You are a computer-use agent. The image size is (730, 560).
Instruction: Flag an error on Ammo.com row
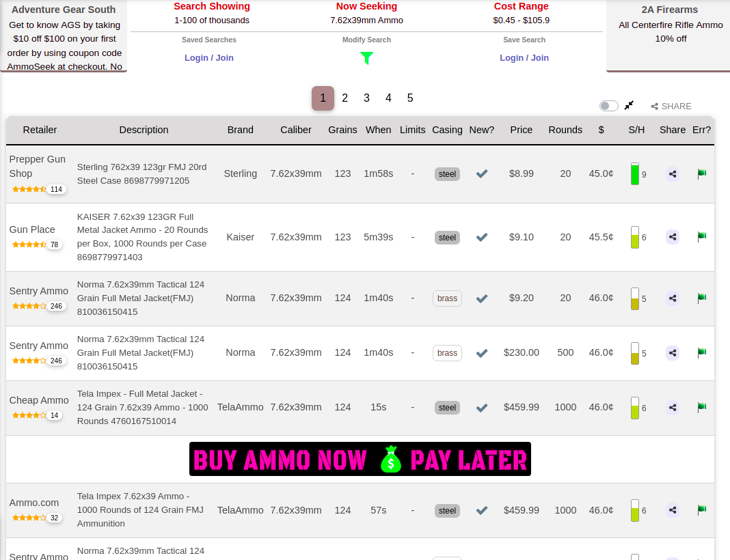[x=701, y=509]
